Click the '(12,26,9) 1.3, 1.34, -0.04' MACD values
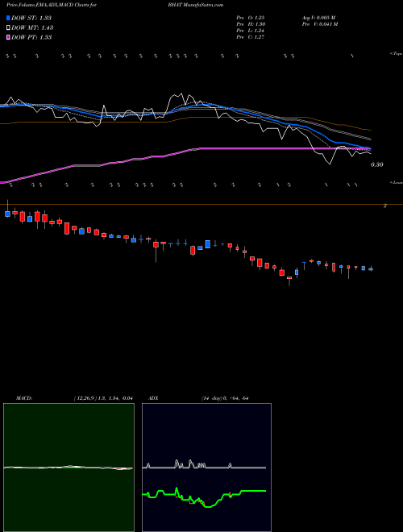This screenshot has height=532, width=403. [x=103, y=398]
